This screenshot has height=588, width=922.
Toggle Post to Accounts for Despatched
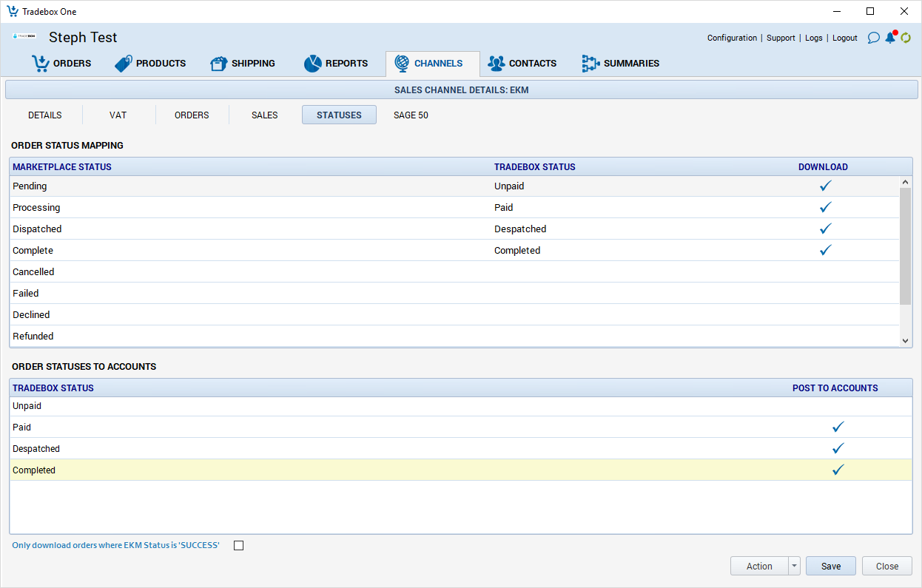(838, 449)
